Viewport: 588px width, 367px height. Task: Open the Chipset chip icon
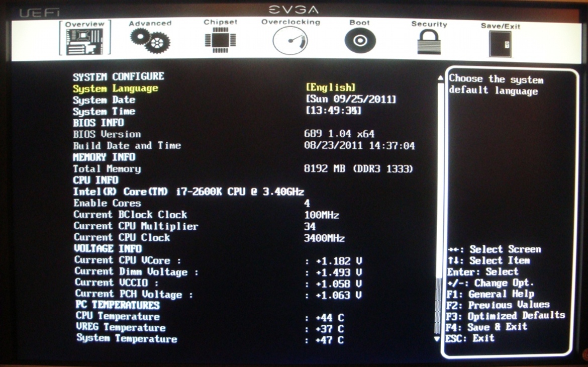pyautogui.click(x=221, y=40)
